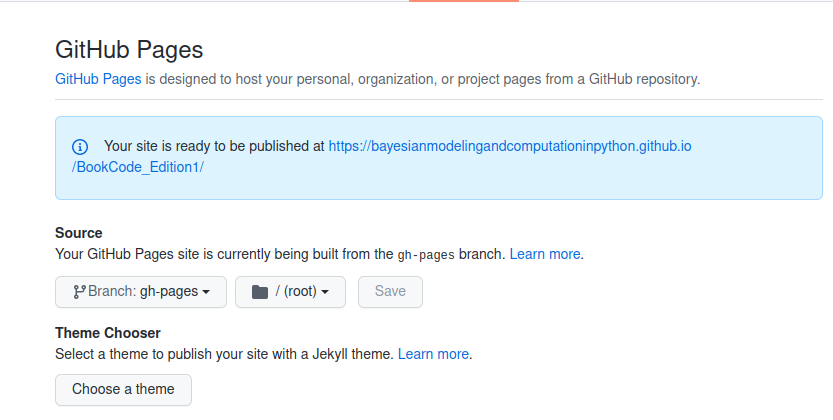
Task: Expand the Branch: gh-pages dropdown
Action: [x=141, y=292]
